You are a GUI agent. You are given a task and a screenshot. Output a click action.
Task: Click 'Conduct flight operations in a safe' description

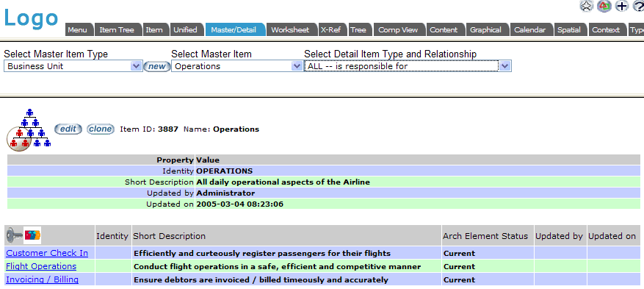278,266
